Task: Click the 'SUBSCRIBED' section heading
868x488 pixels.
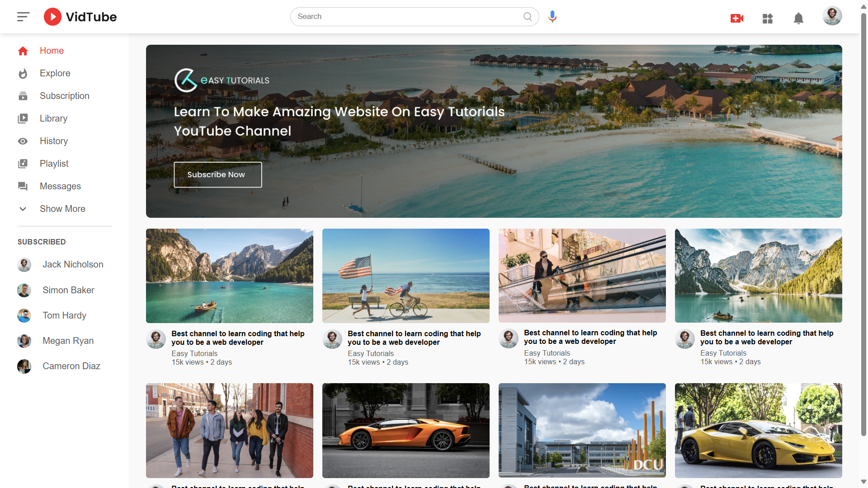Action: pos(42,242)
